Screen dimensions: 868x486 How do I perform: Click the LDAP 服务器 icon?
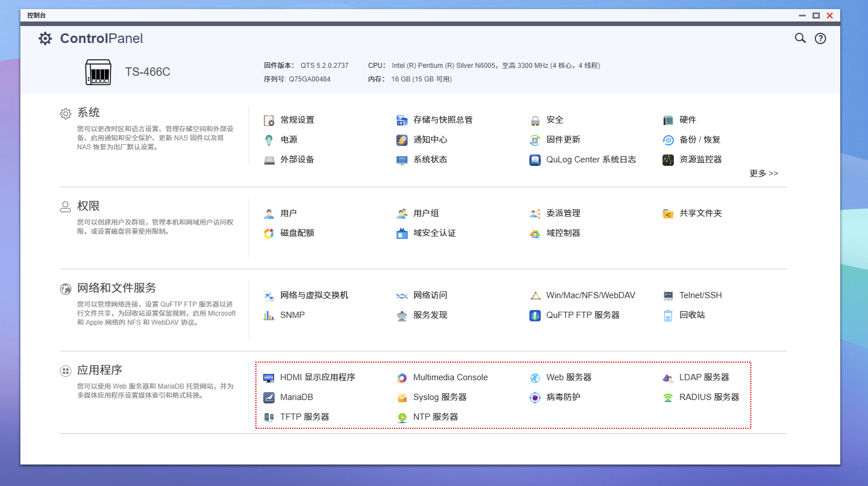[668, 377]
